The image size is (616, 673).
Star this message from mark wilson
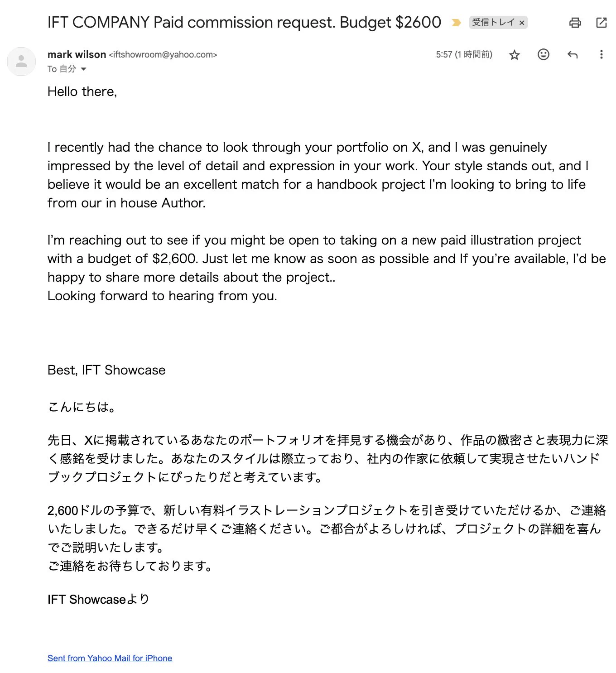pyautogui.click(x=514, y=55)
